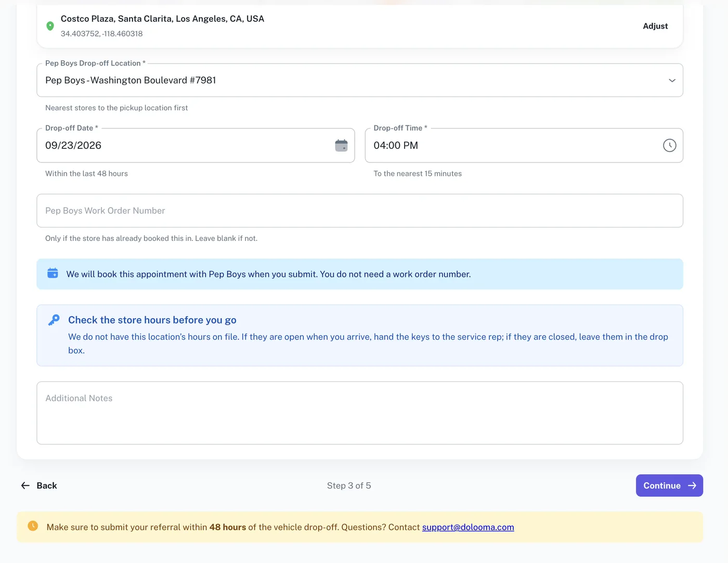Click the Back button with its arrow
728x563 pixels.
(39, 485)
